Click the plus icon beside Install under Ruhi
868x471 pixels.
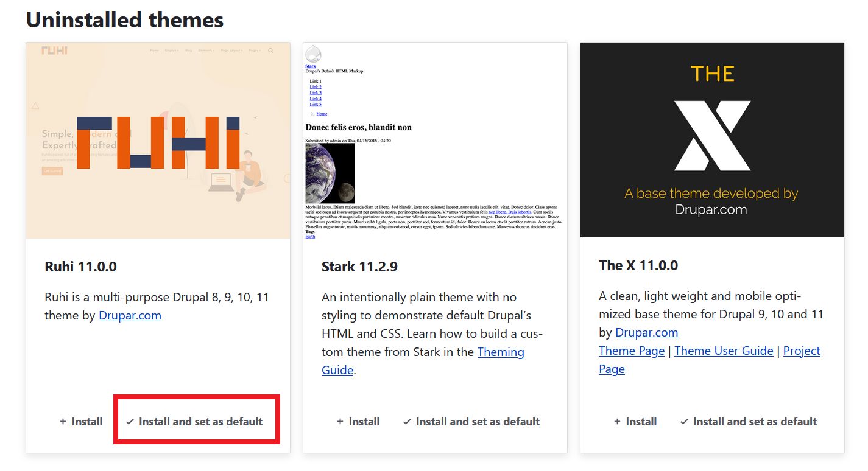click(x=62, y=421)
